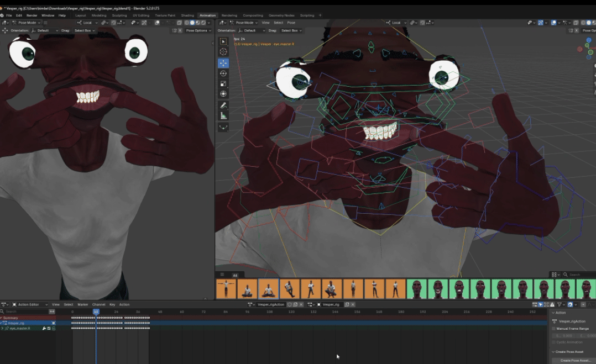The image size is (596, 364).
Task: Open the Action Editor mode dropdown
Action: pyautogui.click(x=30, y=304)
